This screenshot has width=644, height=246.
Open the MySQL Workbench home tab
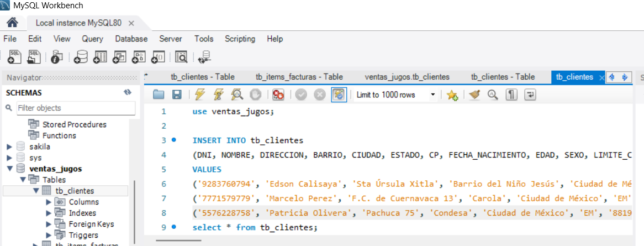coord(12,22)
